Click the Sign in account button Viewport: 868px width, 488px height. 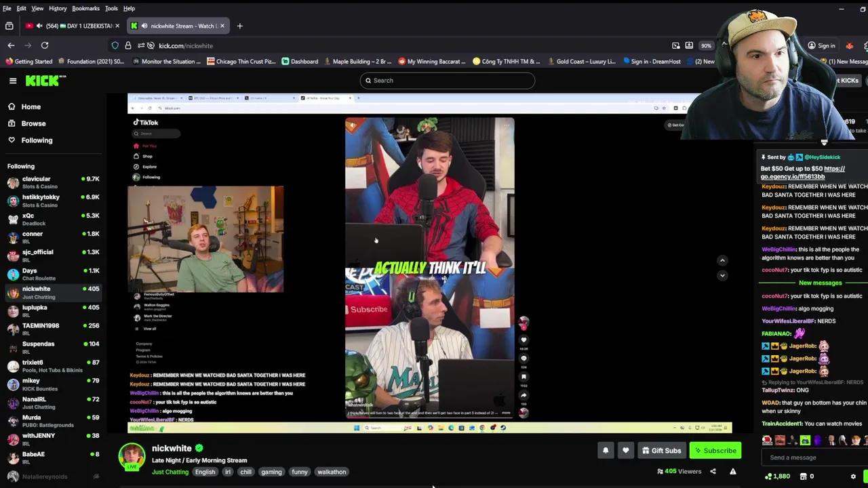click(821, 45)
